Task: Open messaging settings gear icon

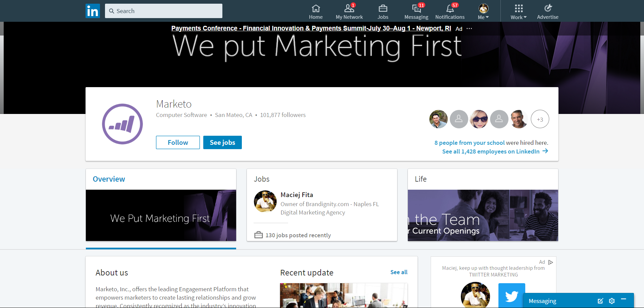Action: click(612, 301)
